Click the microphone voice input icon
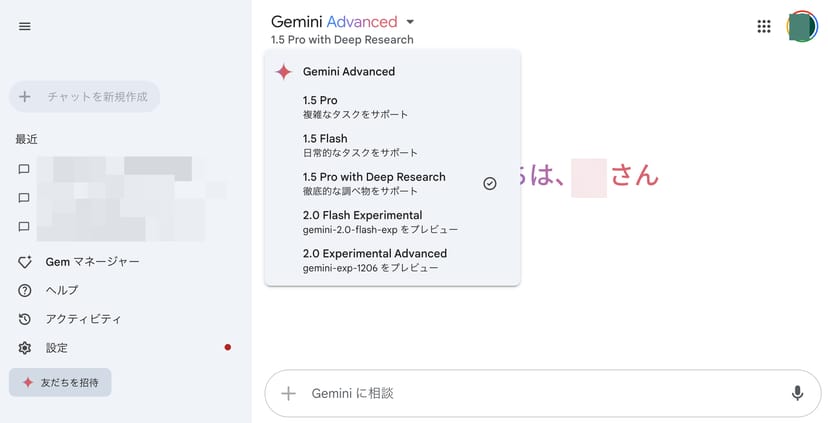 click(x=797, y=393)
